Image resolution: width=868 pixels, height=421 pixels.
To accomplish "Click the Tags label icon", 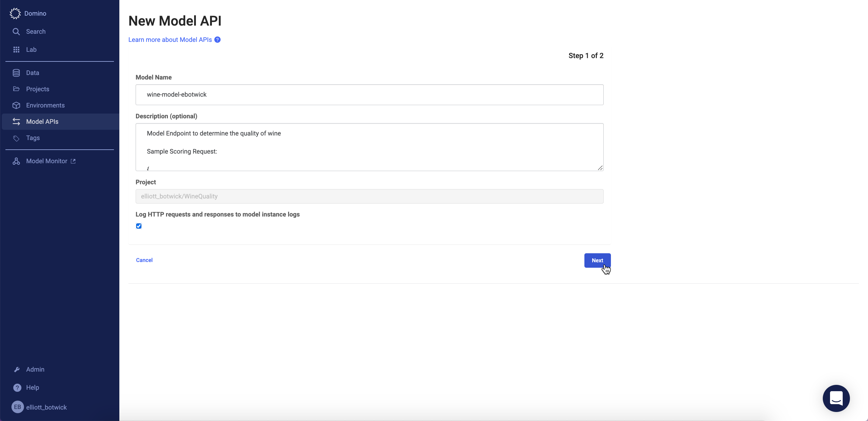I will click(16, 138).
